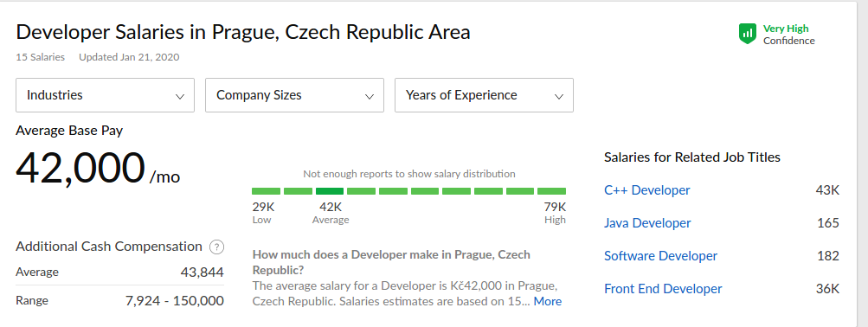
Task: Click the first green bar segment above 29K Low
Action: 266,191
